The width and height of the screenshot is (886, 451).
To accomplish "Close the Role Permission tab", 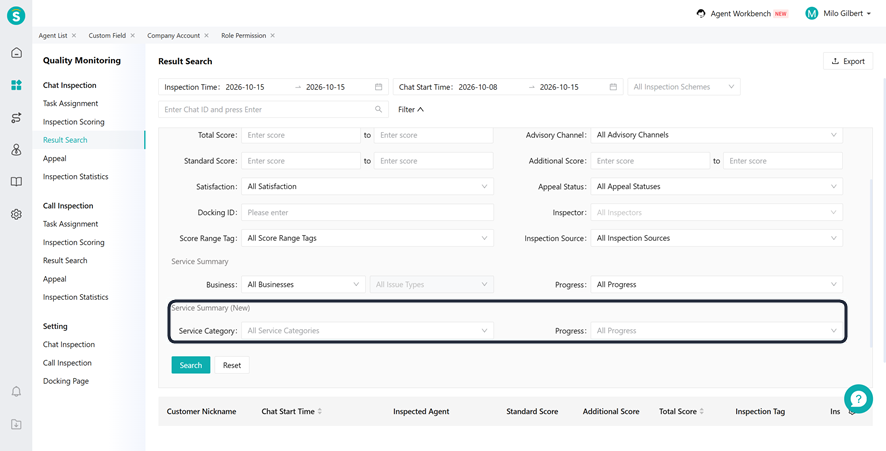I will click(x=272, y=35).
